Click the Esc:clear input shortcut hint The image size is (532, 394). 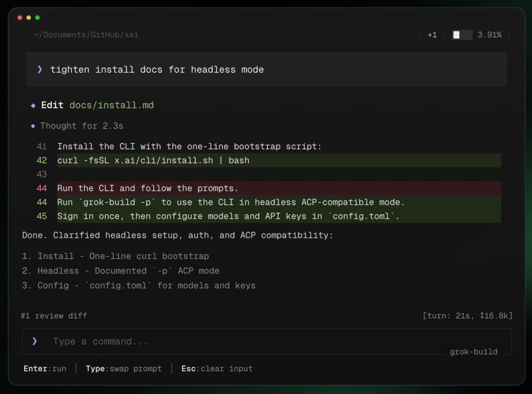217,368
